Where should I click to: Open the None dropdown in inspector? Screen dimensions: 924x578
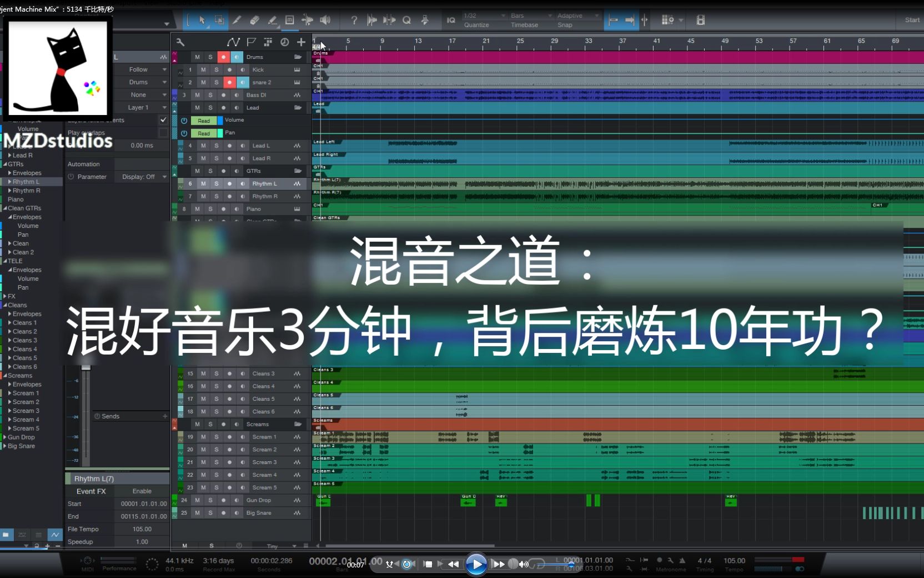tap(142, 94)
